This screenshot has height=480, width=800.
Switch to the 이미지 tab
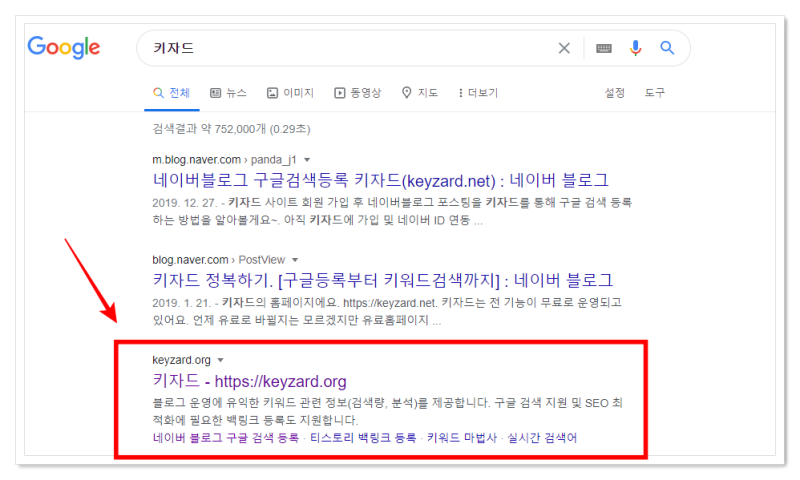click(x=290, y=93)
